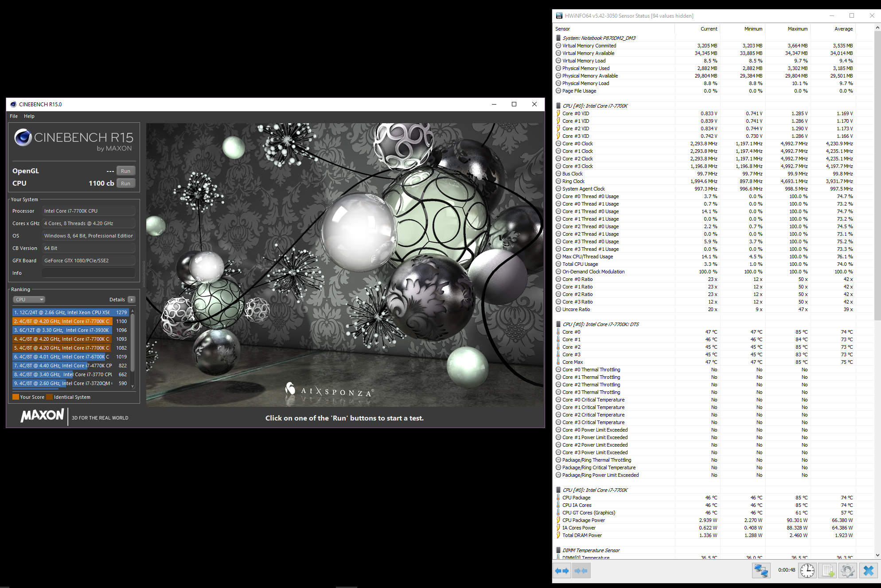Open the Help menu in Cinebench
Screen dimensions: 881x588
[x=29, y=116]
